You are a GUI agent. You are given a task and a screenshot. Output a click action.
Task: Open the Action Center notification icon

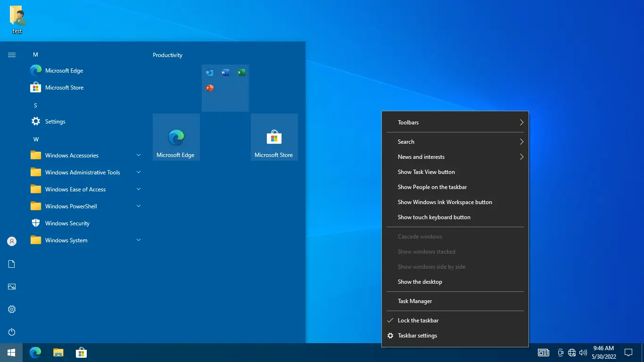(628, 353)
